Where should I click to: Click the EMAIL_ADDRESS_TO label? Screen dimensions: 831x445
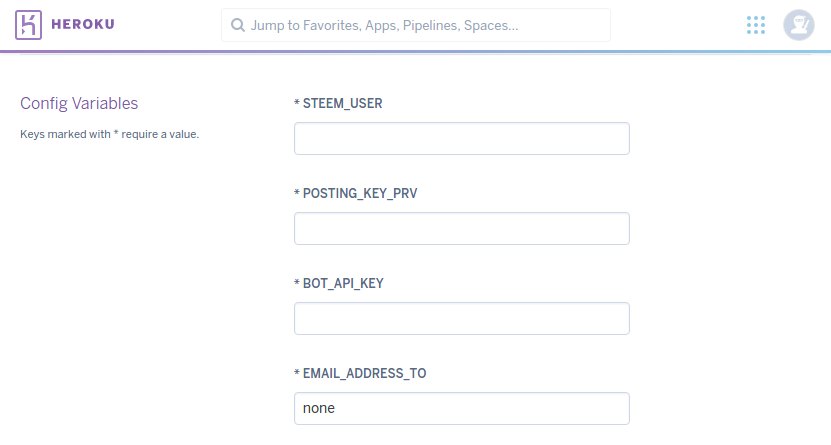coord(364,373)
